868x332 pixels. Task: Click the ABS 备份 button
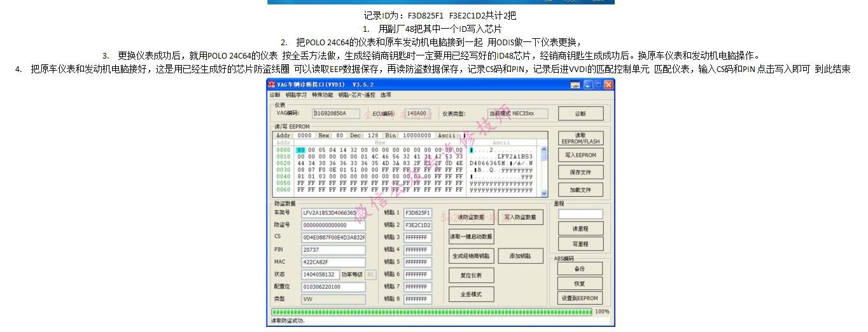coord(580,269)
